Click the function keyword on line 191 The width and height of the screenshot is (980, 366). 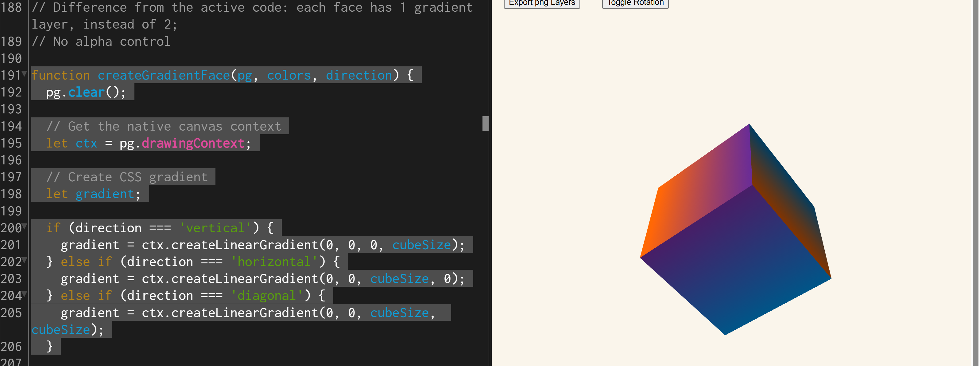(x=60, y=75)
